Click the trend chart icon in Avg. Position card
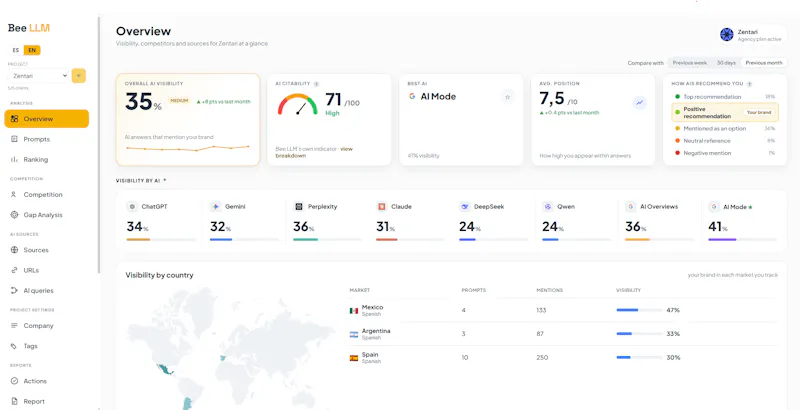The width and height of the screenshot is (800, 410). click(639, 102)
